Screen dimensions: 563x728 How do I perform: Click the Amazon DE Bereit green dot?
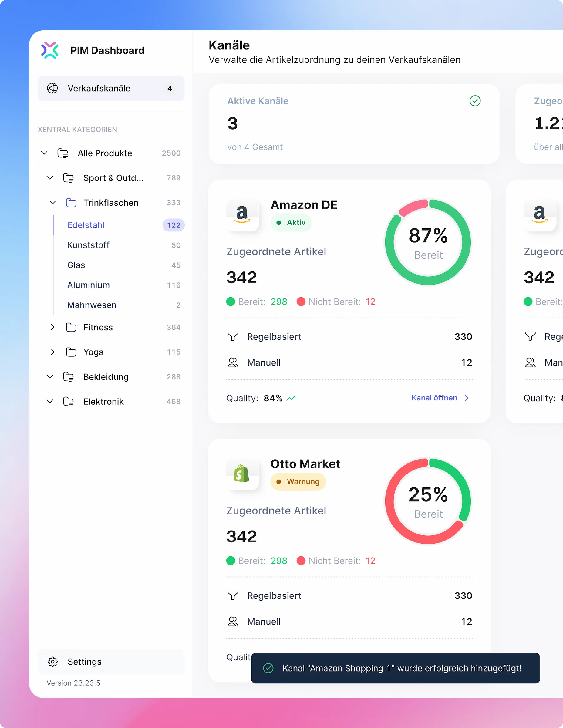pos(231,302)
